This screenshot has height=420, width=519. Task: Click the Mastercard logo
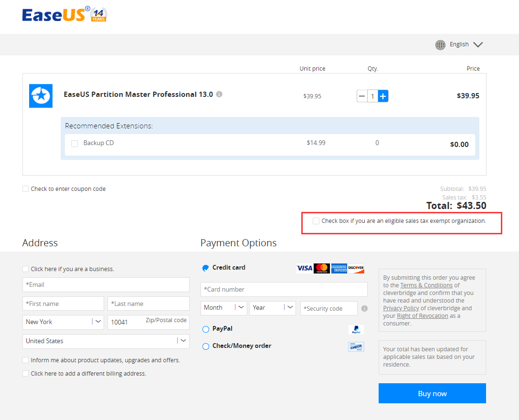coord(322,268)
